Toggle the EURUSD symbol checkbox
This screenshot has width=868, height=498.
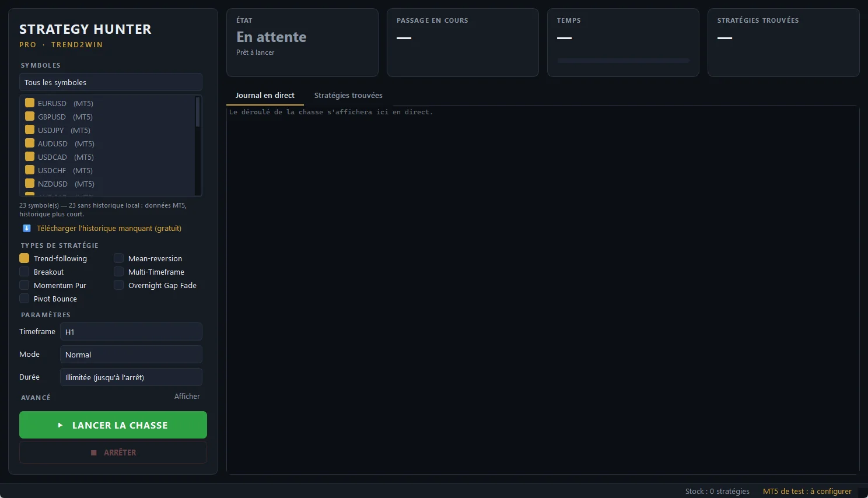point(30,103)
